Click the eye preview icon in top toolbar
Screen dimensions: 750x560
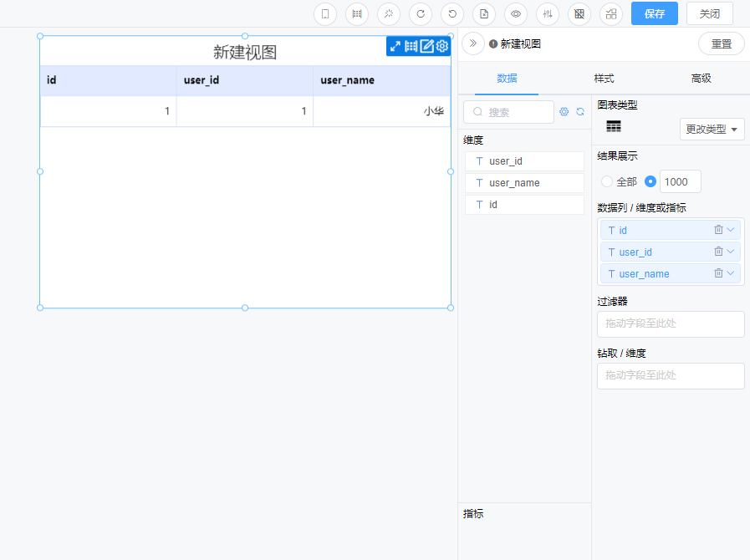[516, 14]
